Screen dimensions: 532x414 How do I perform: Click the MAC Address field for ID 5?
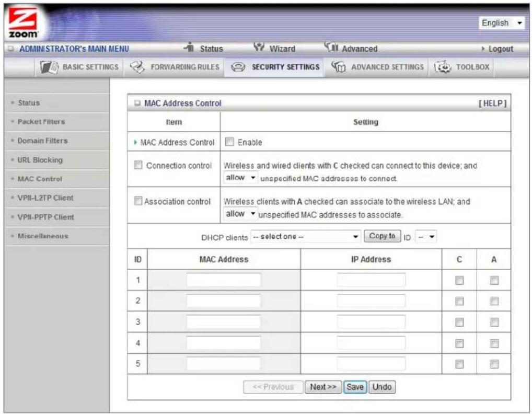[x=224, y=364]
